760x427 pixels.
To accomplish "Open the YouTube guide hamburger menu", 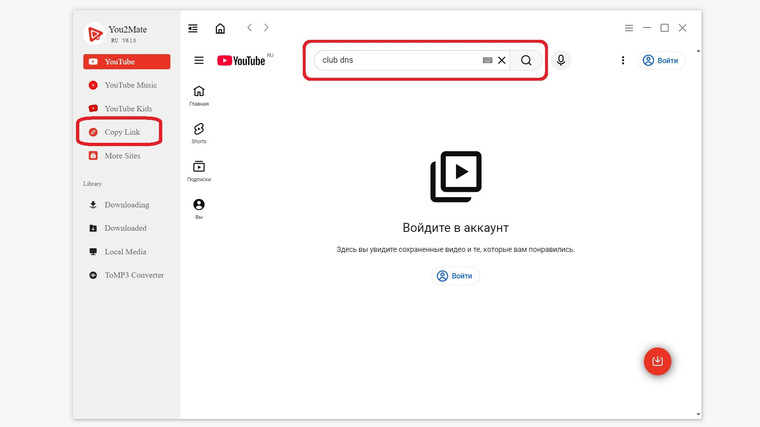I will point(199,61).
